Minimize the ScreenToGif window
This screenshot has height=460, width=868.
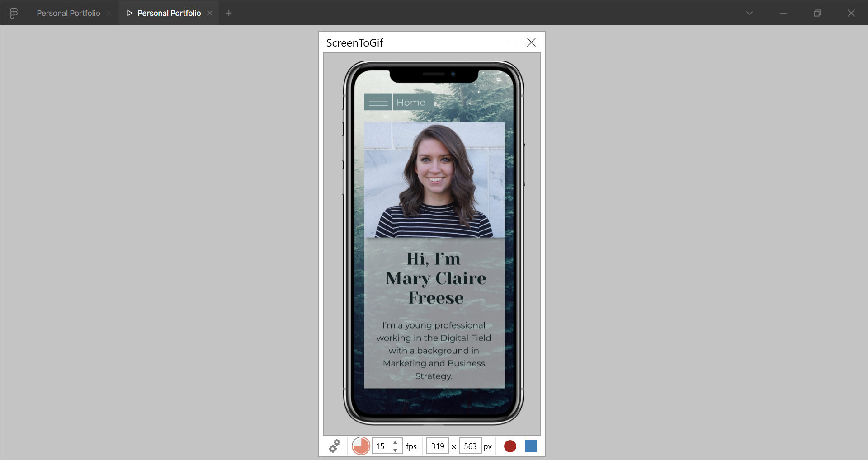[511, 42]
